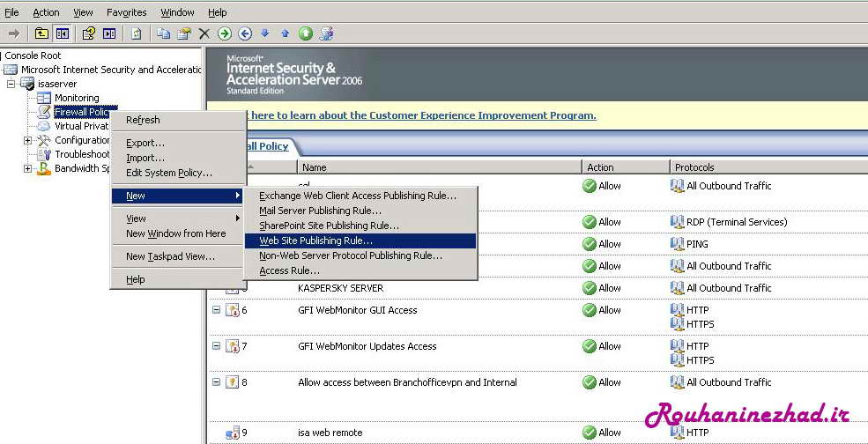The height and width of the screenshot is (444, 868).
Task: Click the black X Delete icon
Action: click(204, 33)
